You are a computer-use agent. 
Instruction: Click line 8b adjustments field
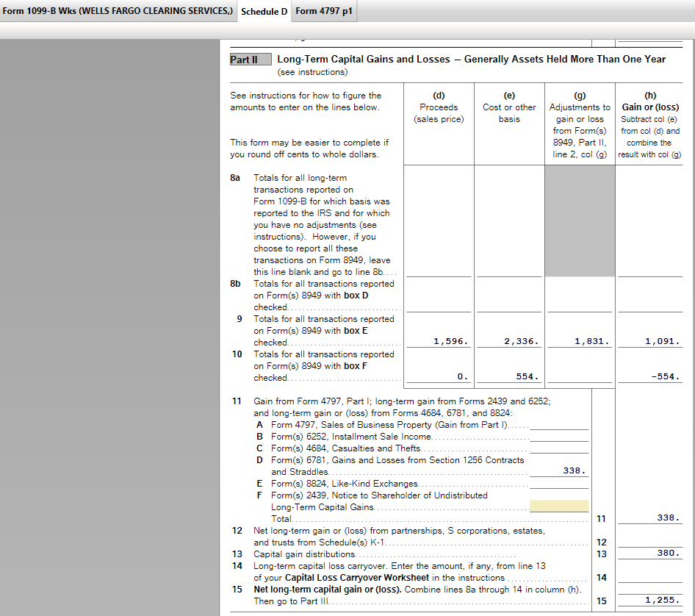[x=580, y=307]
